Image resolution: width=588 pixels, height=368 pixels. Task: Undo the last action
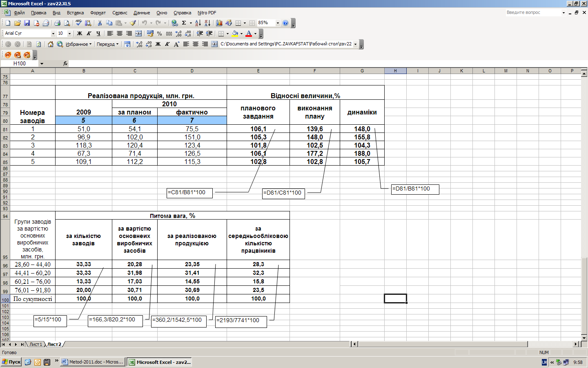144,23
